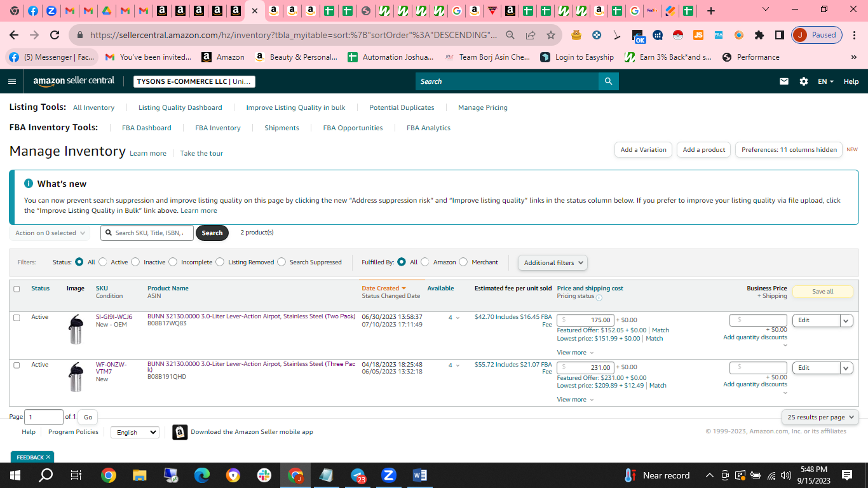Open the mail messages icon
The height and width of the screenshot is (488, 868).
pos(784,81)
